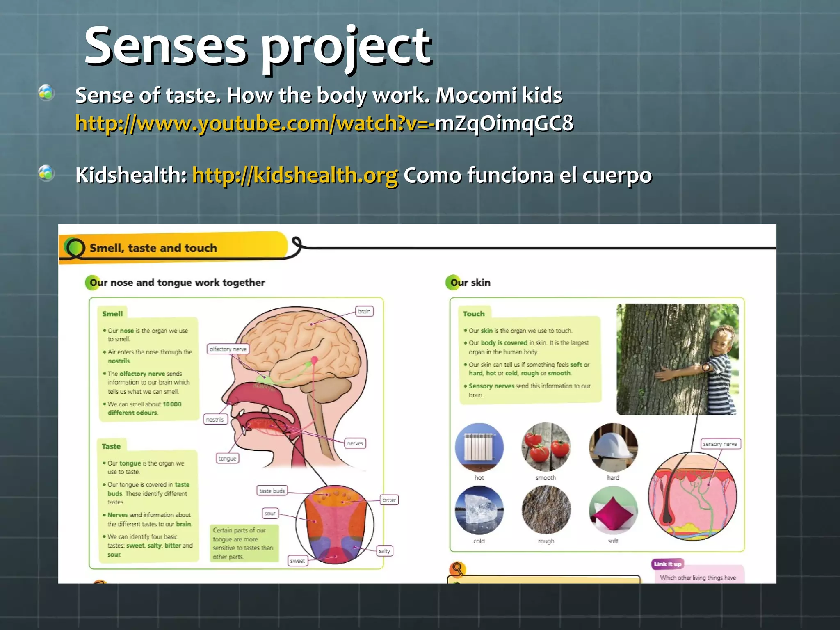This screenshot has width=840, height=630.
Task: Click the 'brain' diagram label
Action: click(x=364, y=312)
